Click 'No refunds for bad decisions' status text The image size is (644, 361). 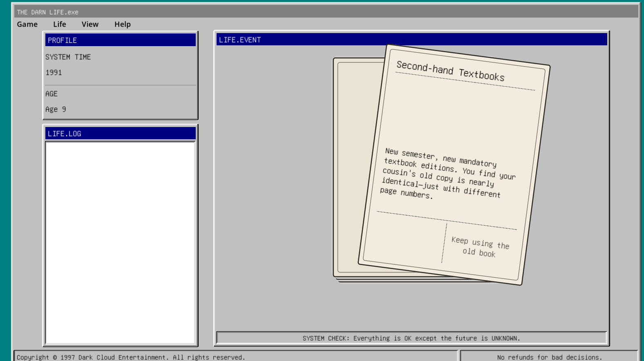pyautogui.click(x=550, y=357)
